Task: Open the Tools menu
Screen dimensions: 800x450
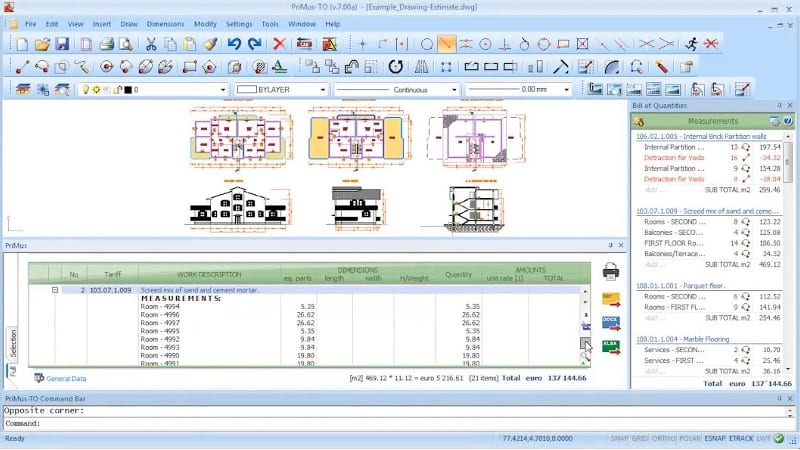Action: click(270, 24)
